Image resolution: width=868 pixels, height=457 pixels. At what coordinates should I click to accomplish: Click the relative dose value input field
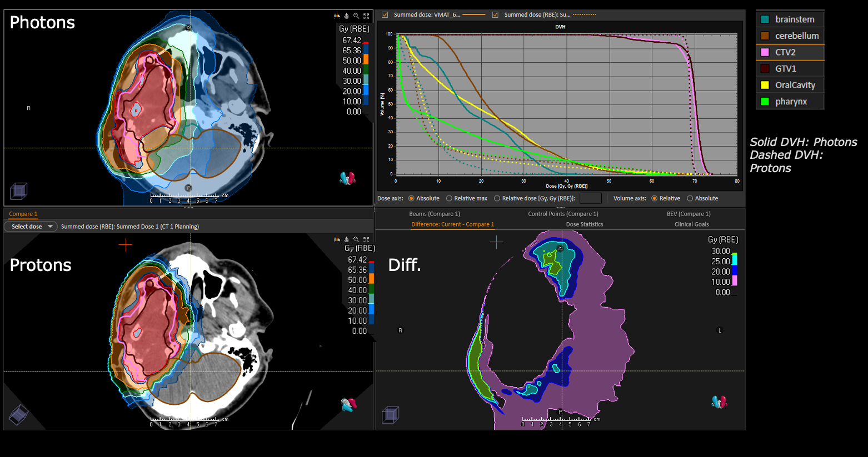point(590,198)
